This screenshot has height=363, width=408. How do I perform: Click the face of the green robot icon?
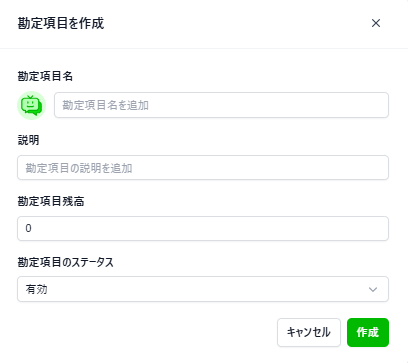pyautogui.click(x=30, y=105)
